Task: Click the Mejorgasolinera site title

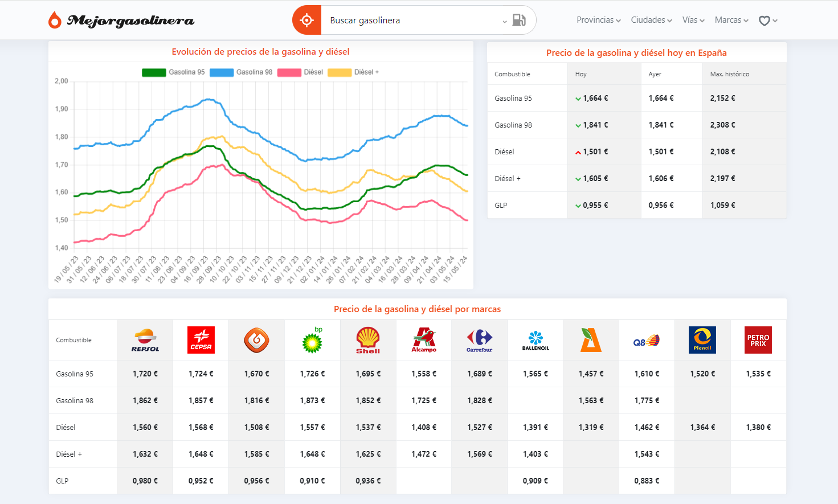Action: pos(131,21)
